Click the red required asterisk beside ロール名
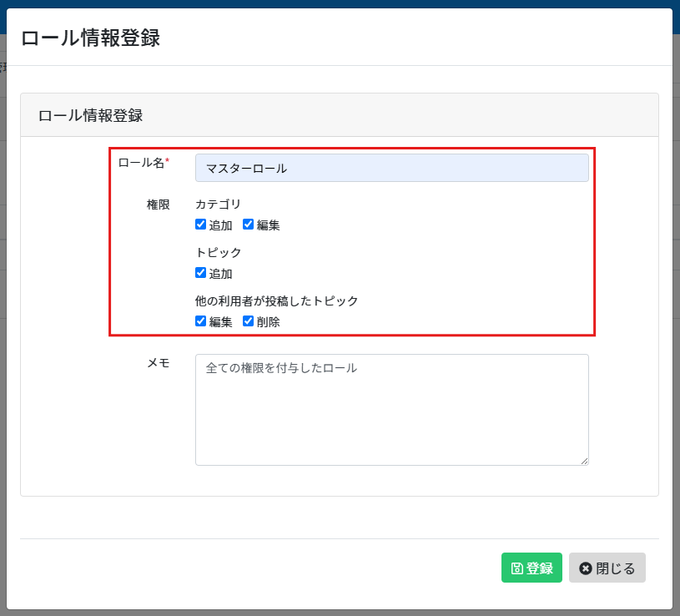 tap(167, 160)
